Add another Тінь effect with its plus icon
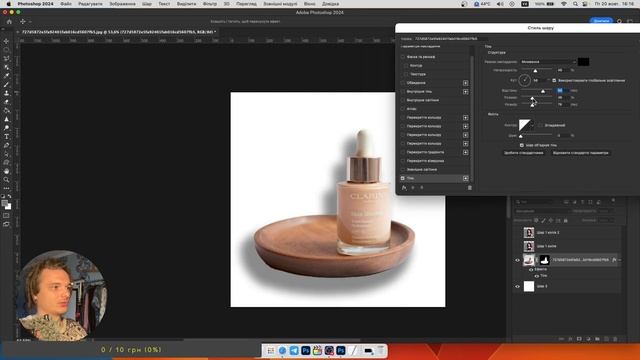 465,178
